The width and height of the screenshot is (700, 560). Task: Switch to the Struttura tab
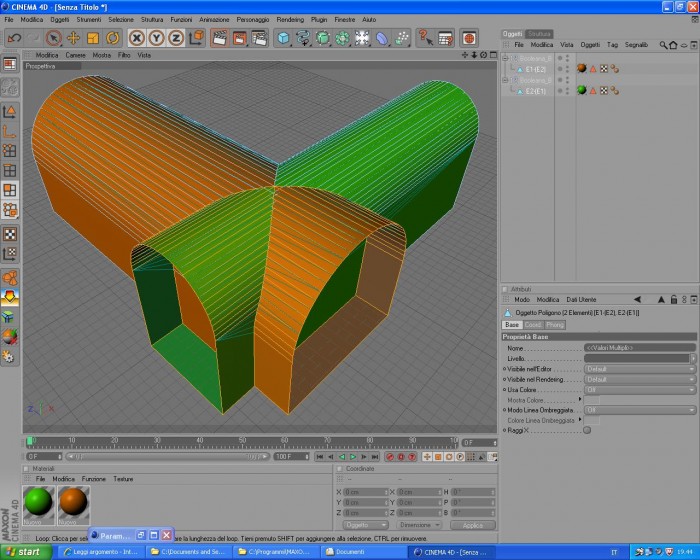(x=539, y=34)
